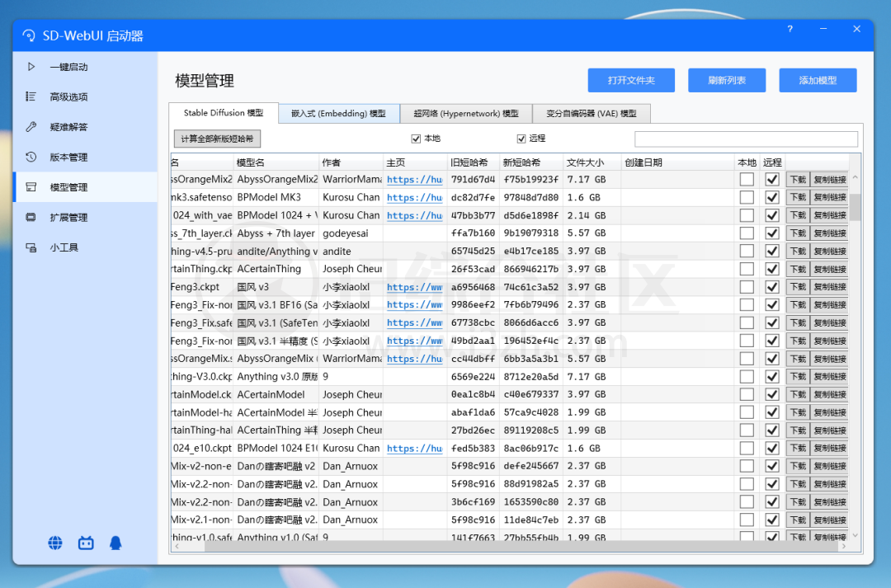This screenshot has width=891, height=588.
Task: Click the one-click launch play icon
Action: click(31, 67)
